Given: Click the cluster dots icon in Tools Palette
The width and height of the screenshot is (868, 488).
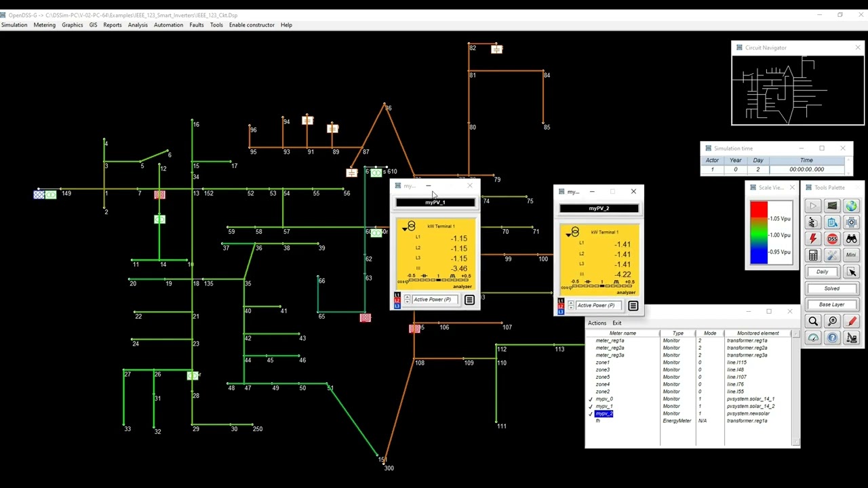Looking at the screenshot, I should point(813,222).
